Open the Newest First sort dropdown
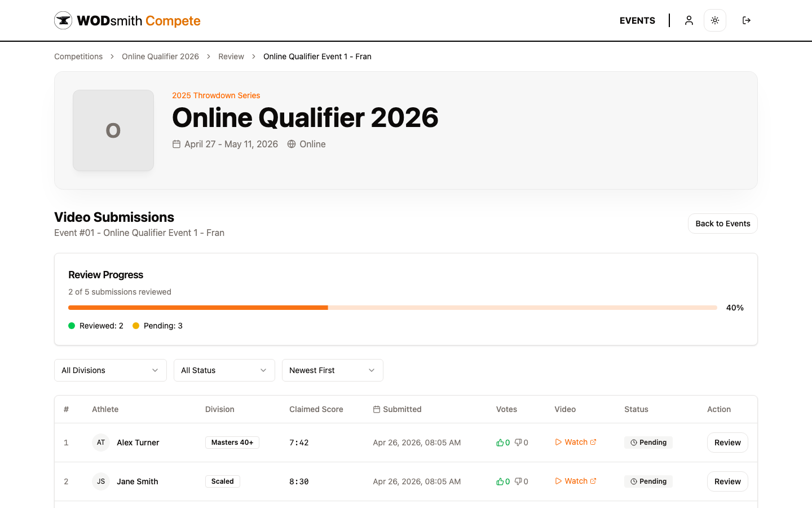Screen dimensions: 812x508 333,370
